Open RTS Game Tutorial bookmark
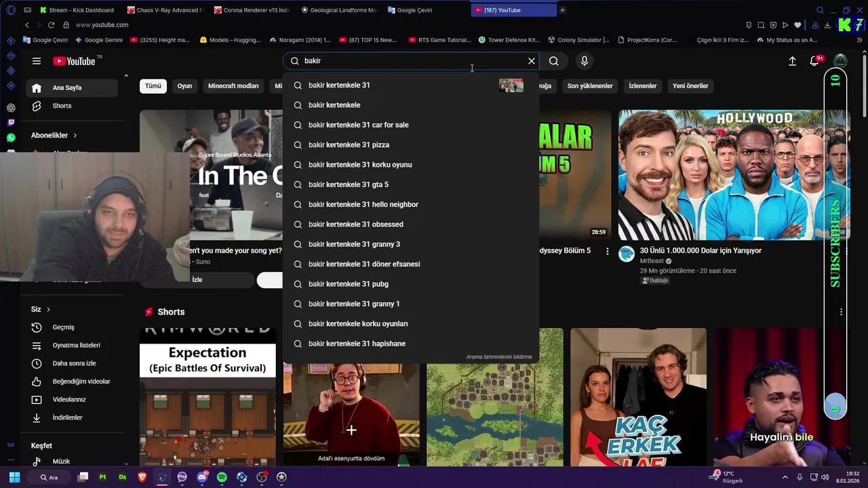Screen dimensions: 868x488 point(440,40)
